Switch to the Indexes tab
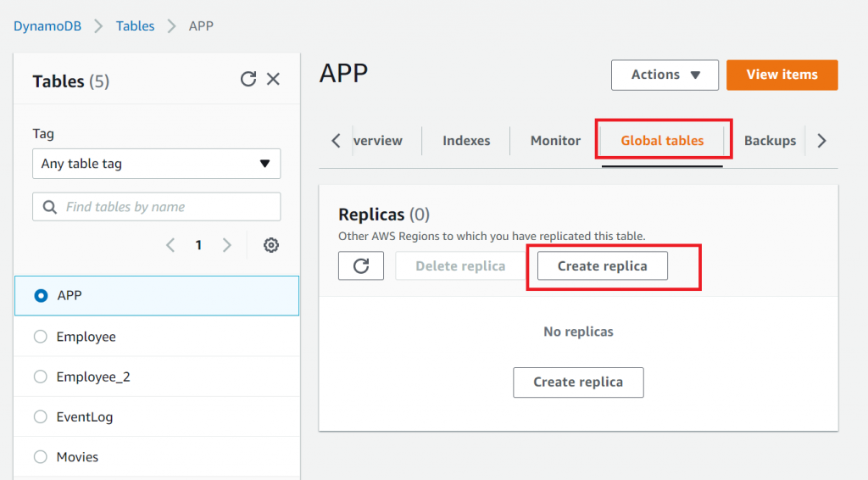Image resolution: width=868 pixels, height=480 pixels. pos(466,141)
